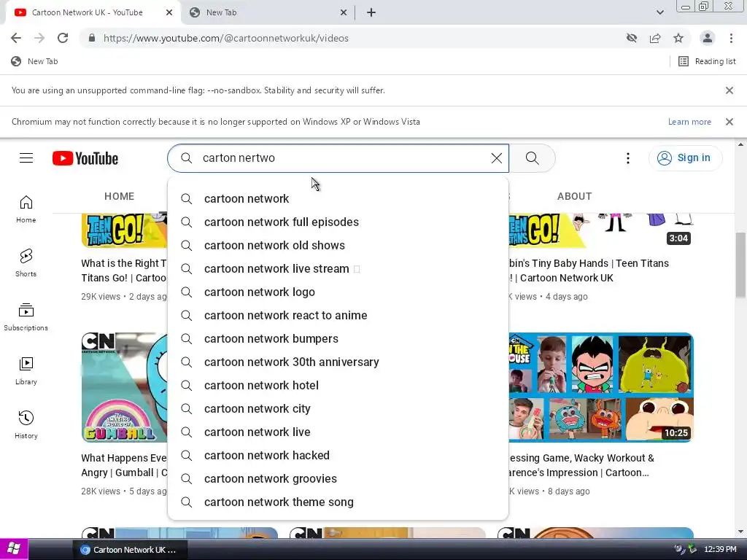747x560 pixels.
Task: Choose suggestion "cartoon network city"
Action: [338, 408]
